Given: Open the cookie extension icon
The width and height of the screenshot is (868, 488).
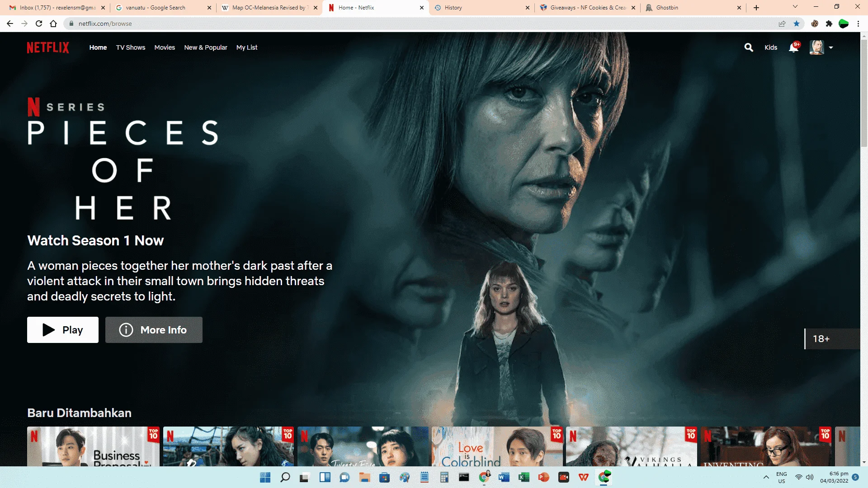Looking at the screenshot, I should [x=815, y=23].
